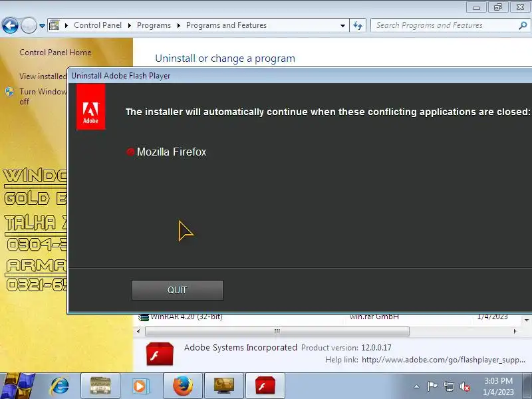Select WinRAR 4.20 (32-bit) in program list
Image resolution: width=532 pixels, height=399 pixels.
186,317
